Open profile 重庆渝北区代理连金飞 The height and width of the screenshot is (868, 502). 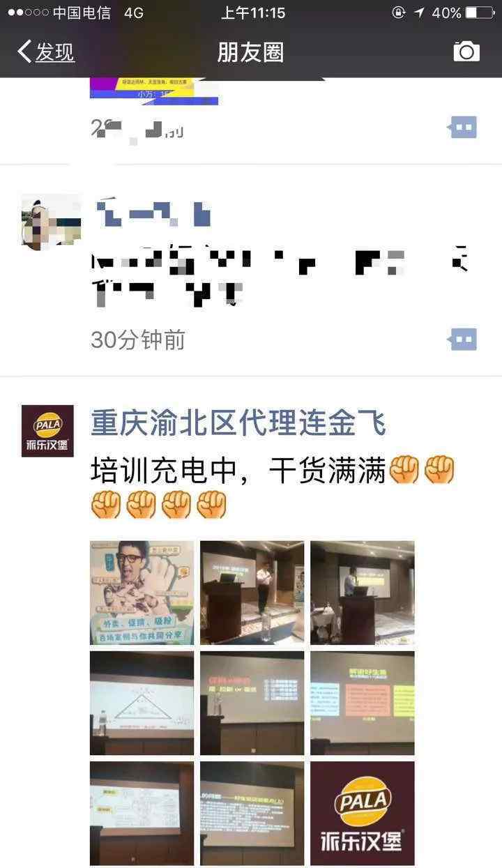tap(238, 422)
